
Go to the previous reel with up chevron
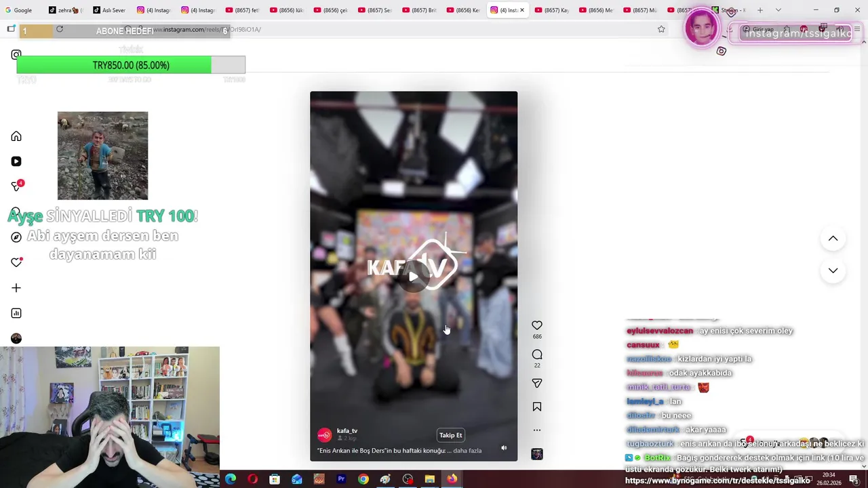833,239
